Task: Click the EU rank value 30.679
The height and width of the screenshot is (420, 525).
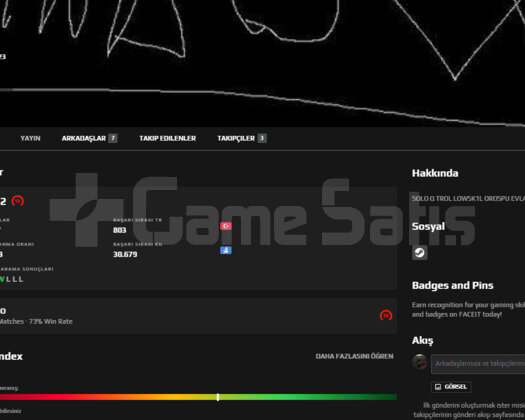Action: 125,254
